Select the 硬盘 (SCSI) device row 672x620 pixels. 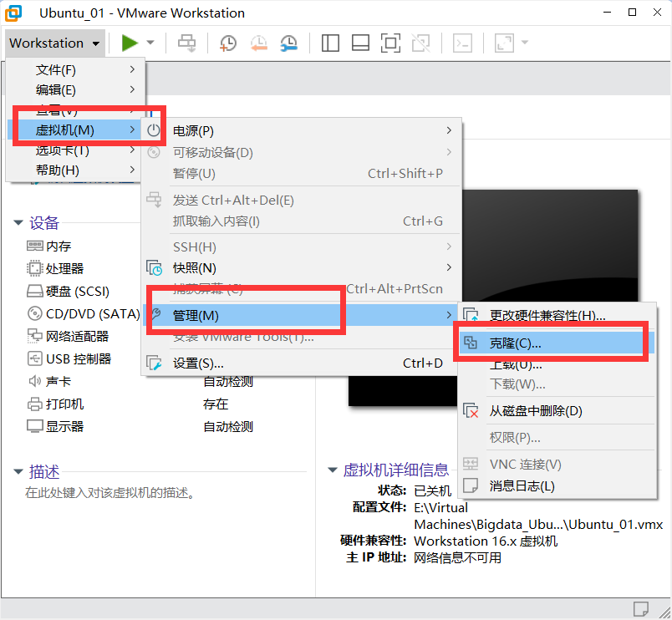68,292
